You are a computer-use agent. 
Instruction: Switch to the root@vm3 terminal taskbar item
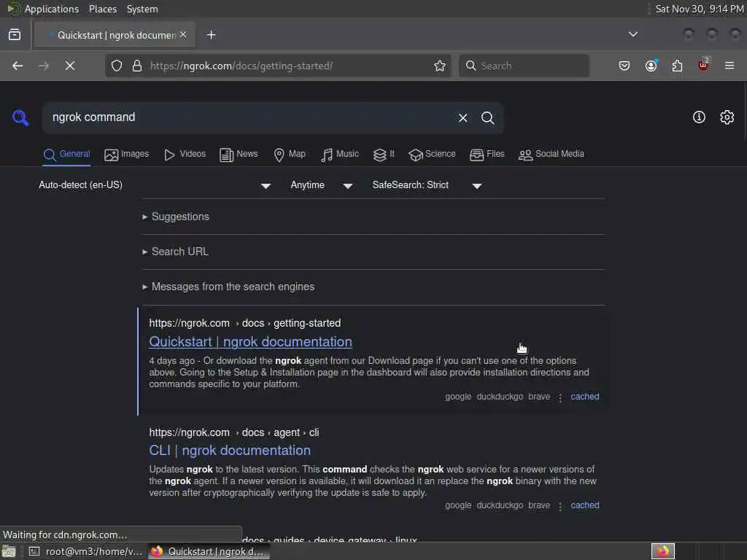pos(86,551)
